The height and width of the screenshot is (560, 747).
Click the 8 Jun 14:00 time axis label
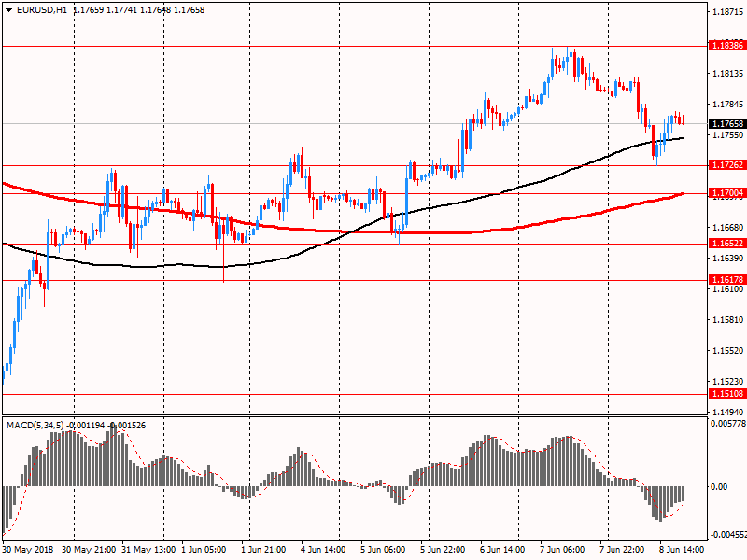coord(682,550)
